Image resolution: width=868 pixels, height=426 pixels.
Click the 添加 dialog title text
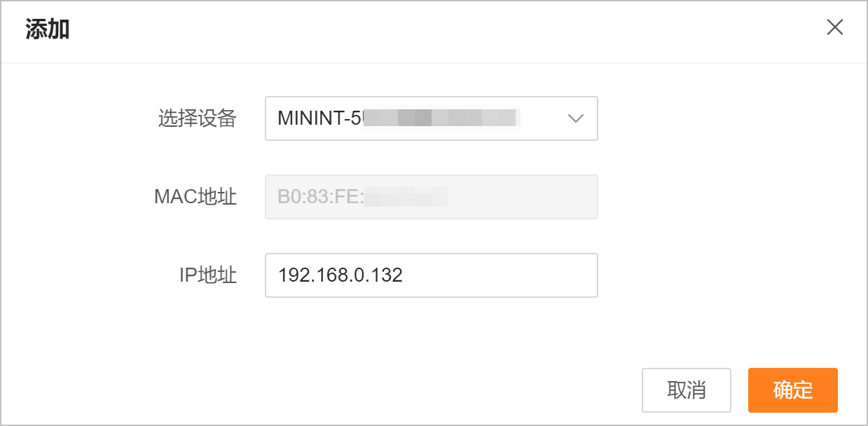coord(48,29)
